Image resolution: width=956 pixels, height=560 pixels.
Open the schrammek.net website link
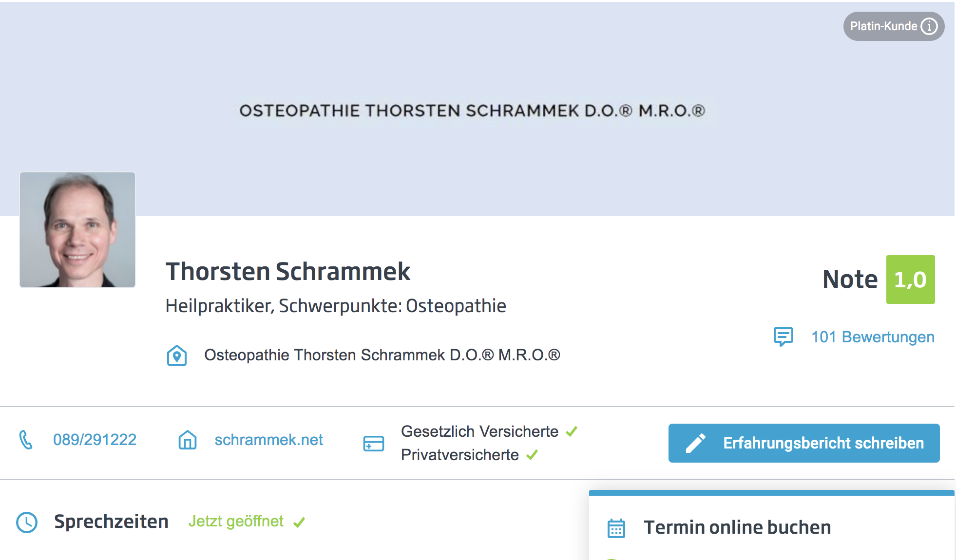(268, 440)
